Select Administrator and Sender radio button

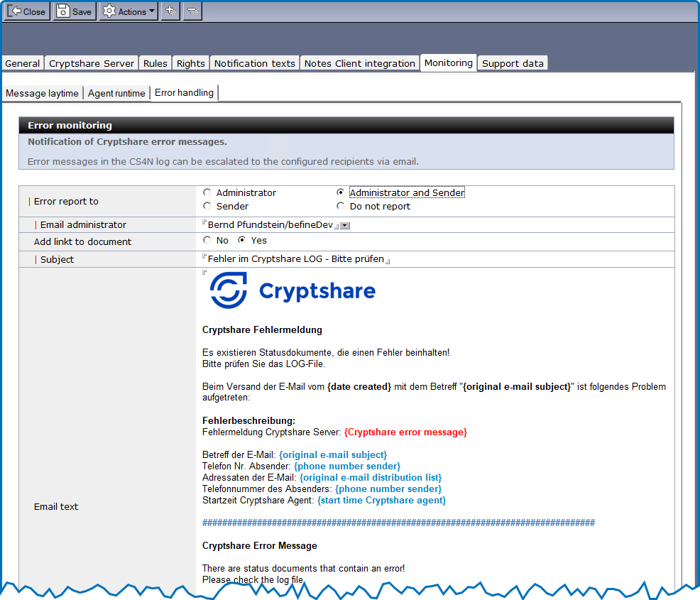click(x=341, y=192)
